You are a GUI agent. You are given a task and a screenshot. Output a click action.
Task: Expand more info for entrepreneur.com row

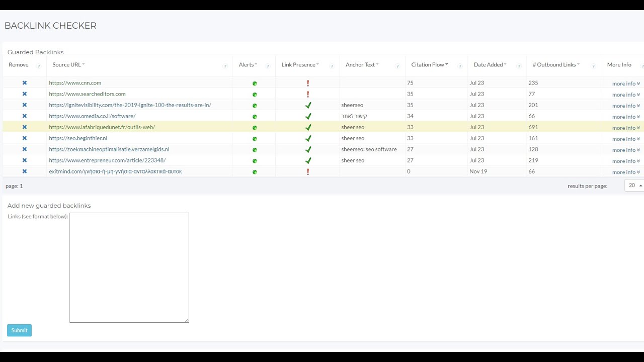(626, 161)
